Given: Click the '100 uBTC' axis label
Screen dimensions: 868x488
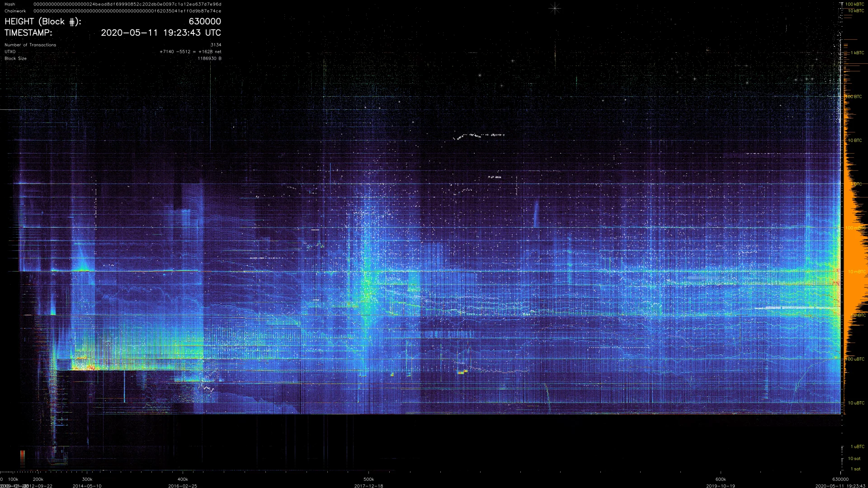Looking at the screenshot, I should click(855, 359).
